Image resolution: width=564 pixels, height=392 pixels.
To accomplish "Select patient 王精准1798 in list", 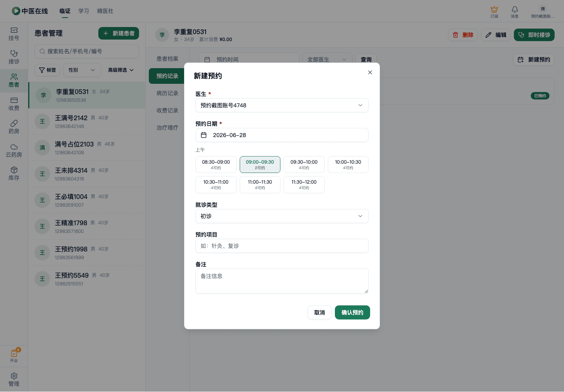I will 87,227.
